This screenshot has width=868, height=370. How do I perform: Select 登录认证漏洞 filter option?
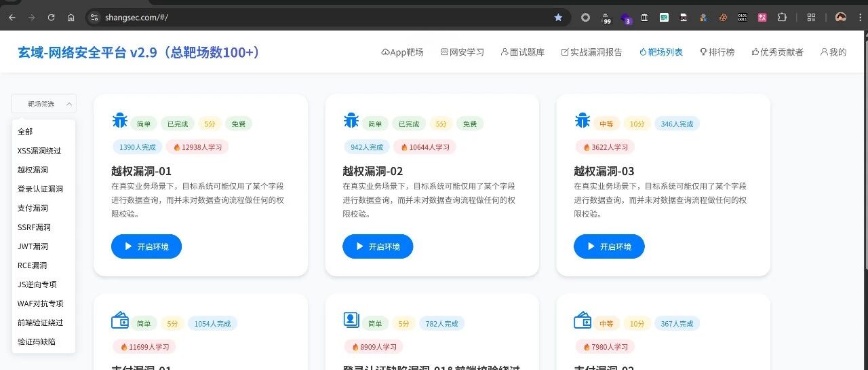(43, 189)
